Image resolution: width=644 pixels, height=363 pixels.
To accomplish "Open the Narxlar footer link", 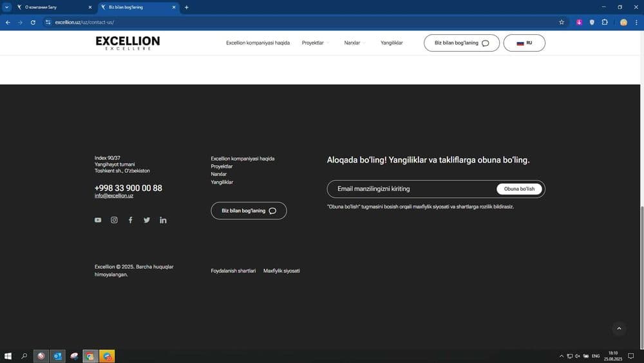I will (219, 174).
